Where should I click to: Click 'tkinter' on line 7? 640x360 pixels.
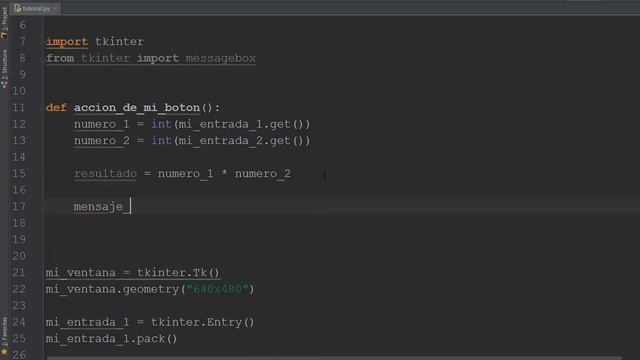[119, 42]
